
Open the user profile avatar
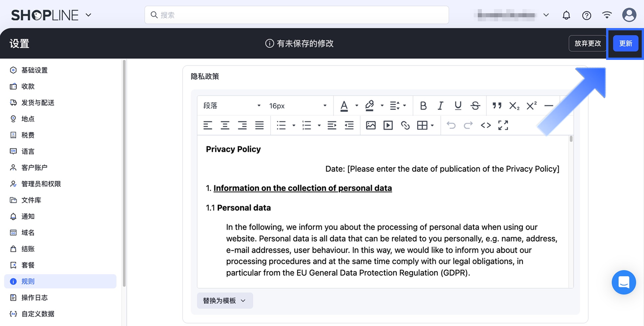click(629, 15)
